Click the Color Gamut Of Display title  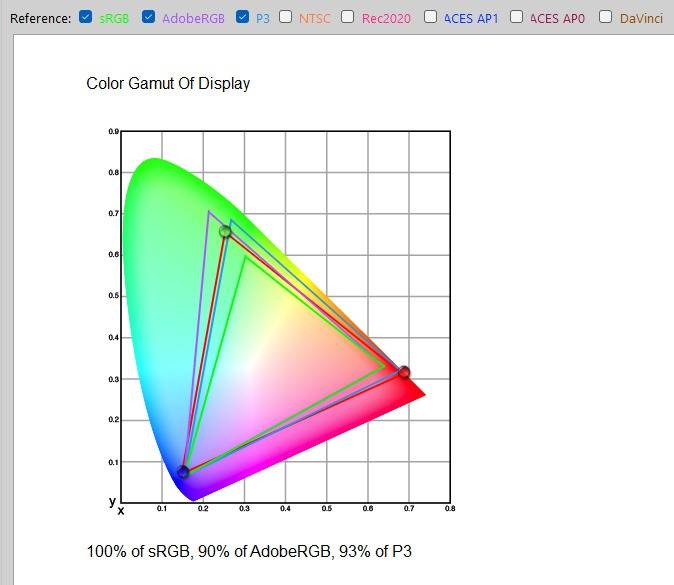168,83
